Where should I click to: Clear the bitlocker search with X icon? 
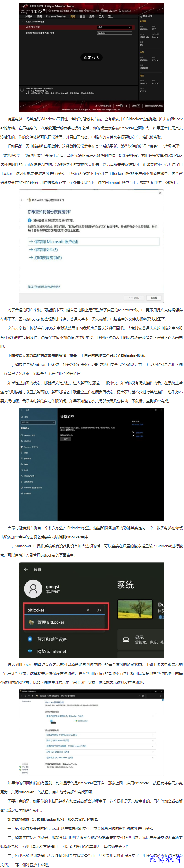coord(88,610)
